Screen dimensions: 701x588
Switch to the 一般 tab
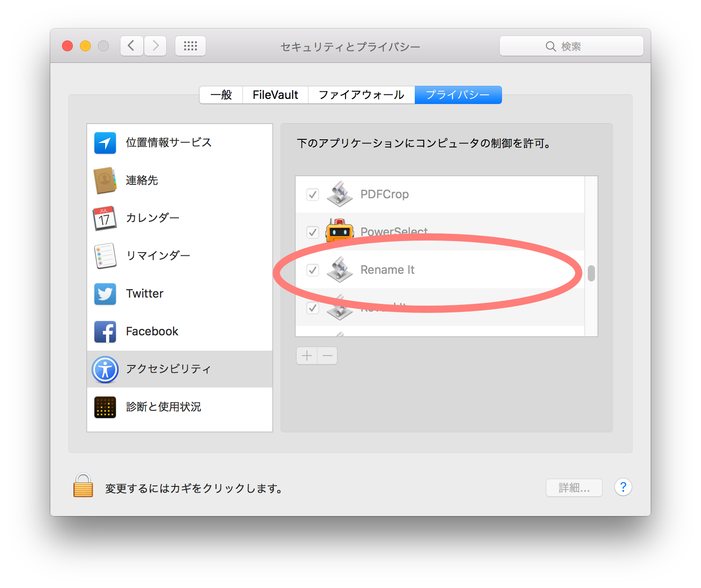click(x=221, y=95)
